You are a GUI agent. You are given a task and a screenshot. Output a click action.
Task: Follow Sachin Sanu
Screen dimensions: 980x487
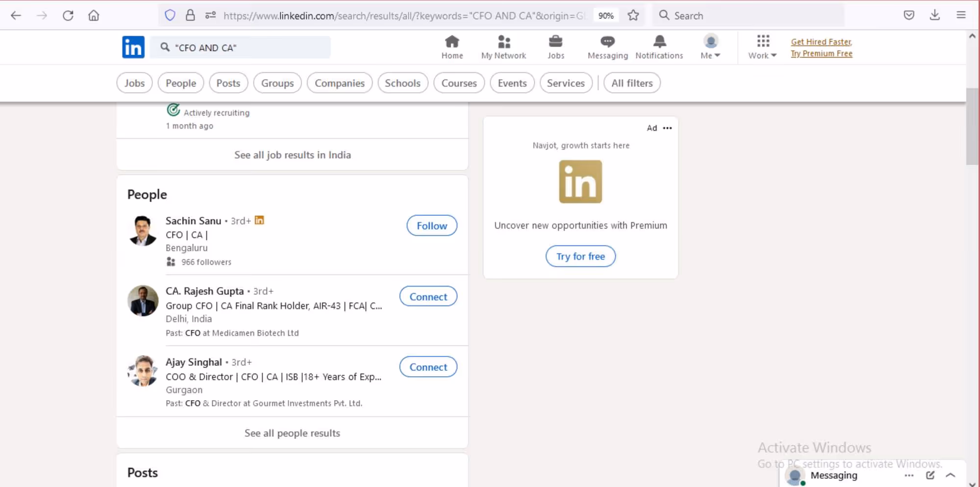[432, 226]
